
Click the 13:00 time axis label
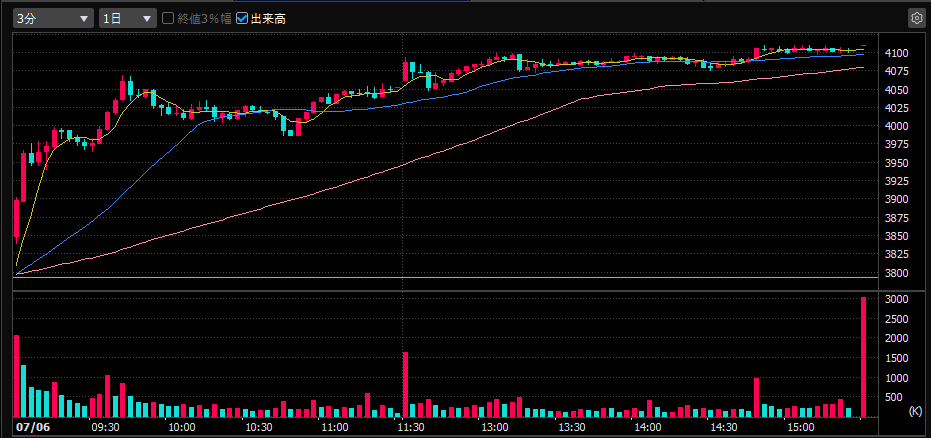[495, 428]
